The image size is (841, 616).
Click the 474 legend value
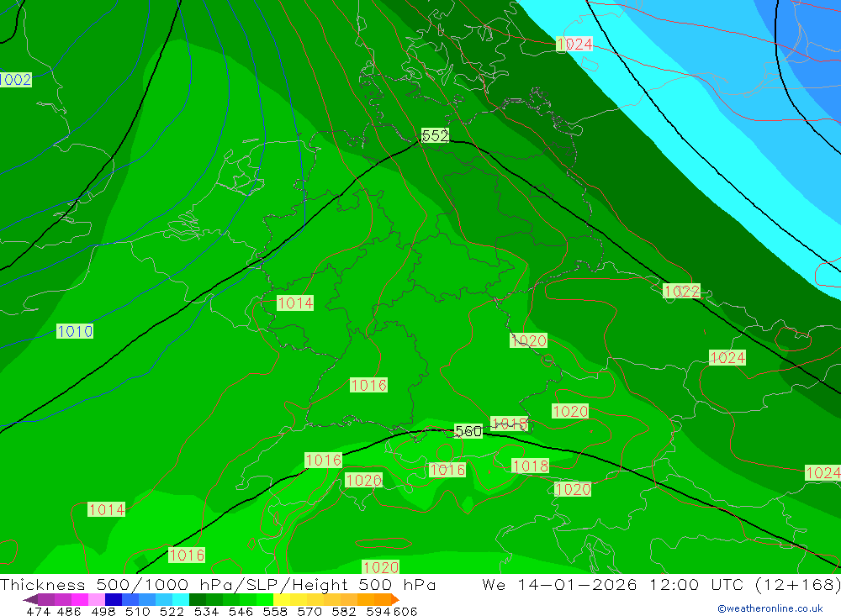point(39,612)
